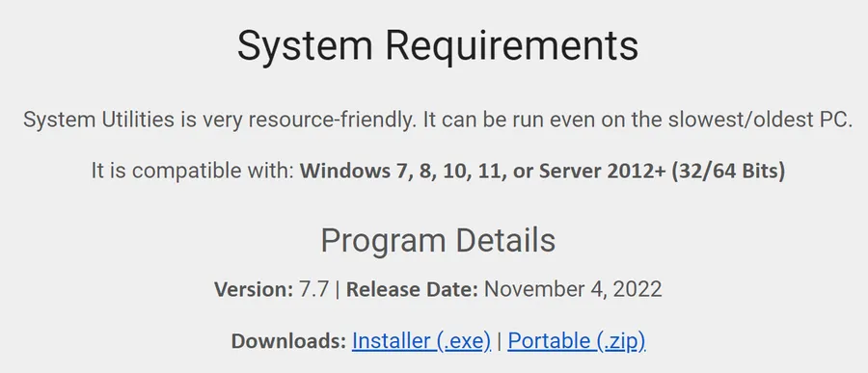Select the bold Downloads label
This screenshot has height=373, width=868.
point(288,341)
